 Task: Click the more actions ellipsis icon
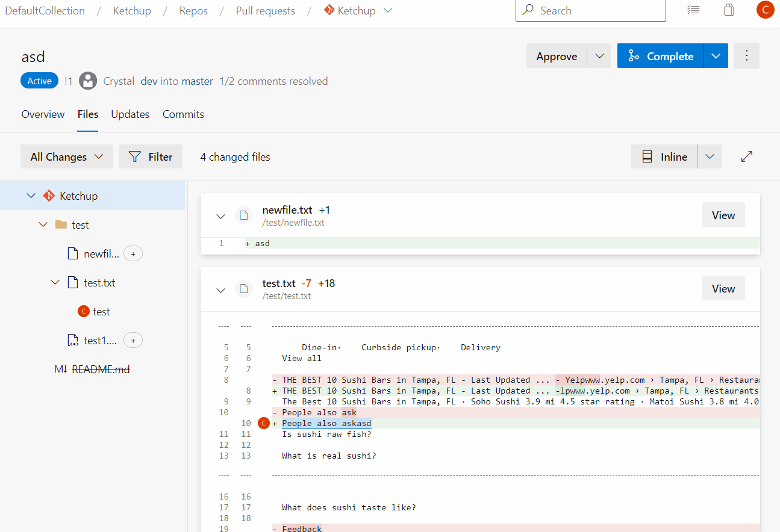[x=746, y=55]
